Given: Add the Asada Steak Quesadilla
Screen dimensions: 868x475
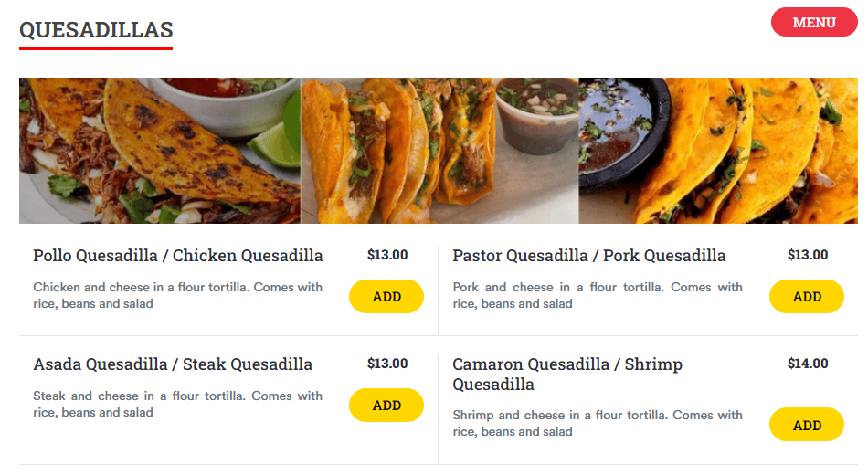Looking at the screenshot, I should [386, 406].
